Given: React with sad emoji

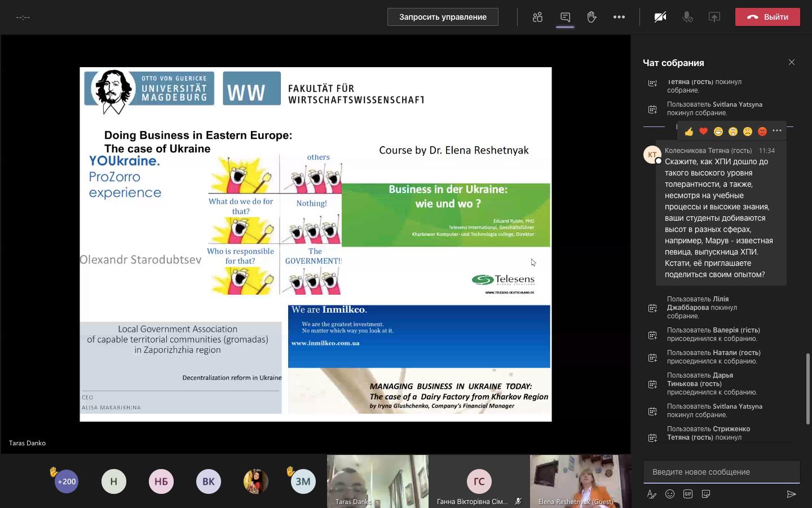Looking at the screenshot, I should [x=748, y=132].
